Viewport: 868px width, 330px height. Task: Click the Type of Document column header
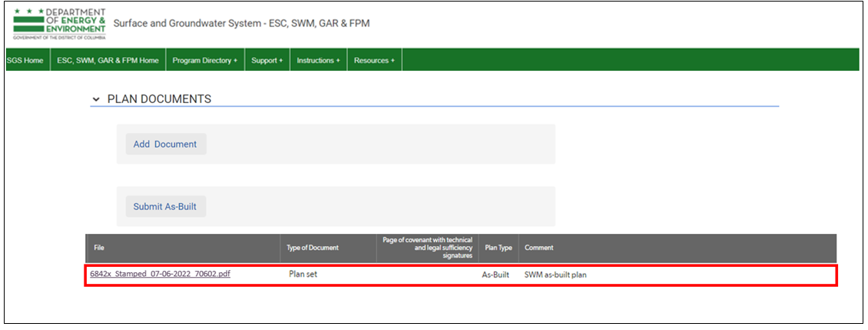point(313,248)
